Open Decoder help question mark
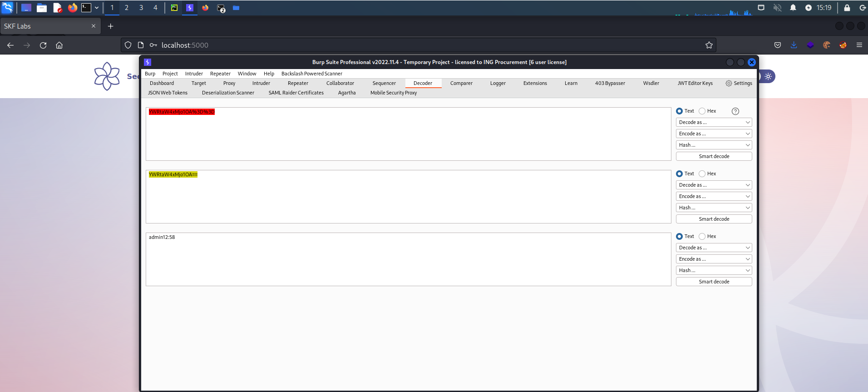The image size is (868, 392). (735, 111)
